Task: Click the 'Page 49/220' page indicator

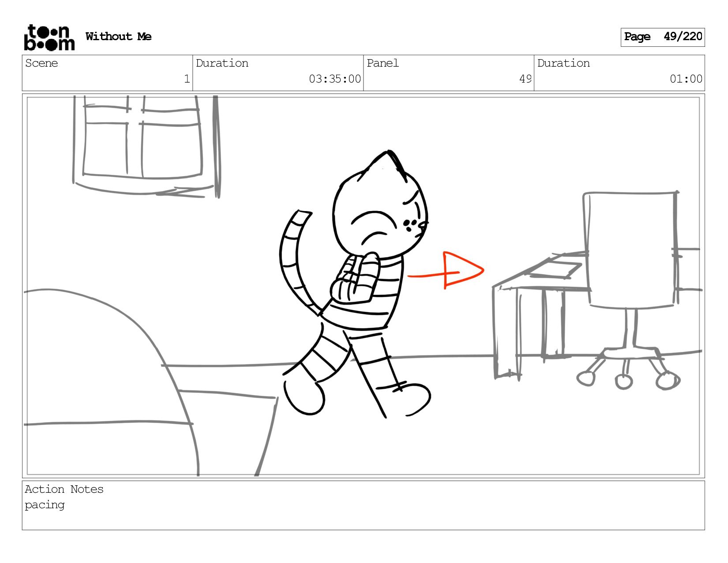Action: [x=663, y=37]
